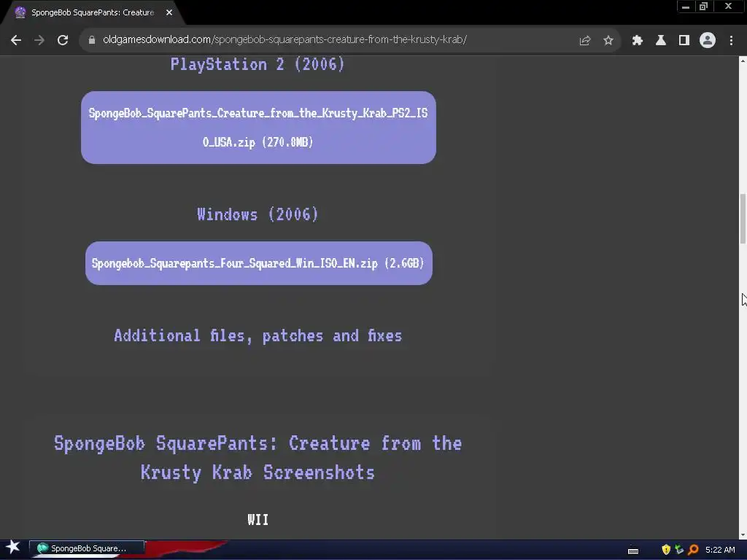Click the page vertical scrollbar thumb
The height and width of the screenshot is (560, 747).
(743, 219)
